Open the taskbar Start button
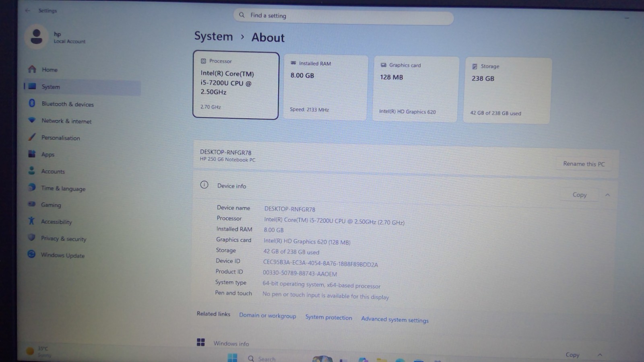 (232, 358)
